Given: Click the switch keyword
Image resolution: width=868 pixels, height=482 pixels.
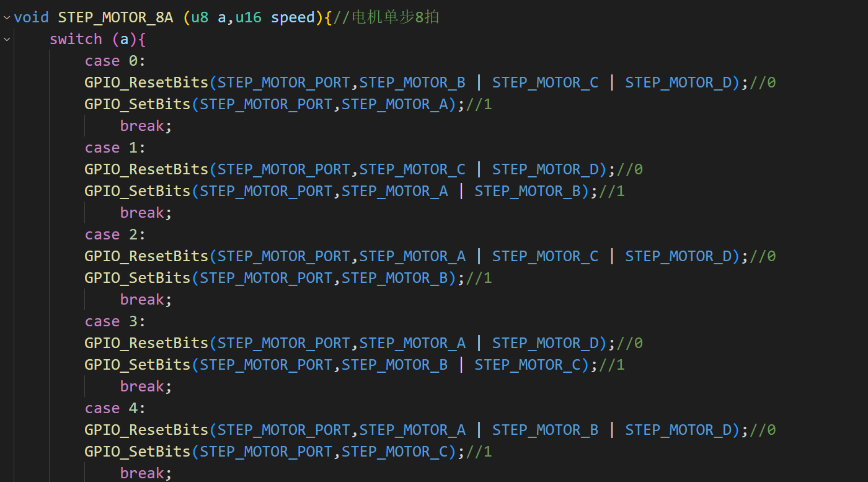Looking at the screenshot, I should point(76,39).
